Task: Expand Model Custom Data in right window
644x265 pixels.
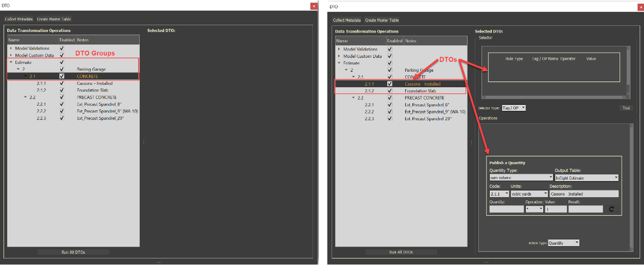Action: (x=339, y=56)
